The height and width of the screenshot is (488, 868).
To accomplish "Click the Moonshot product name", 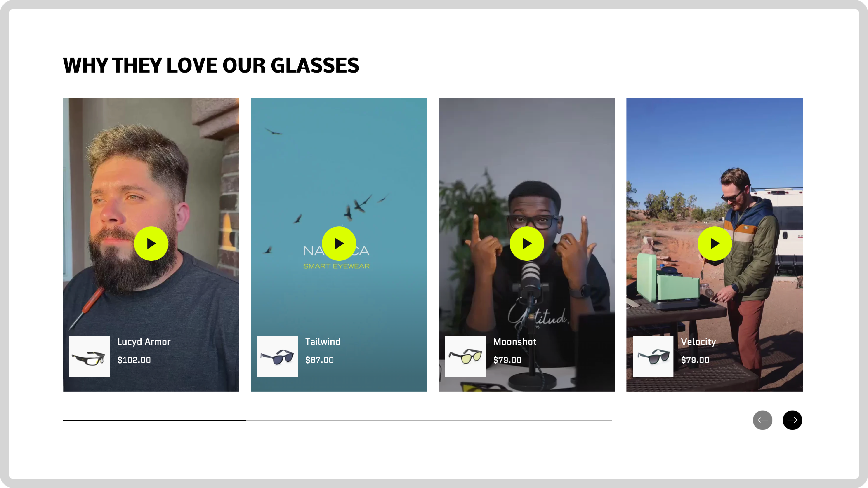I will coord(515,342).
